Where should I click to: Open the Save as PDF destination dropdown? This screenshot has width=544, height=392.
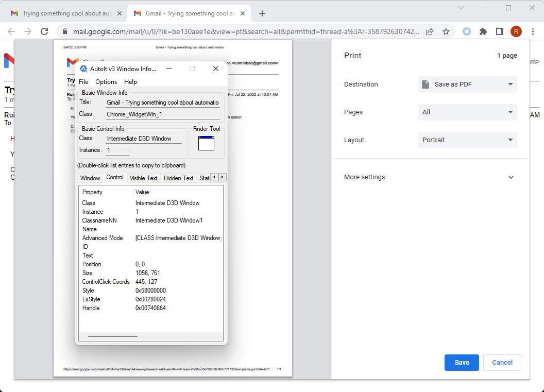point(467,84)
